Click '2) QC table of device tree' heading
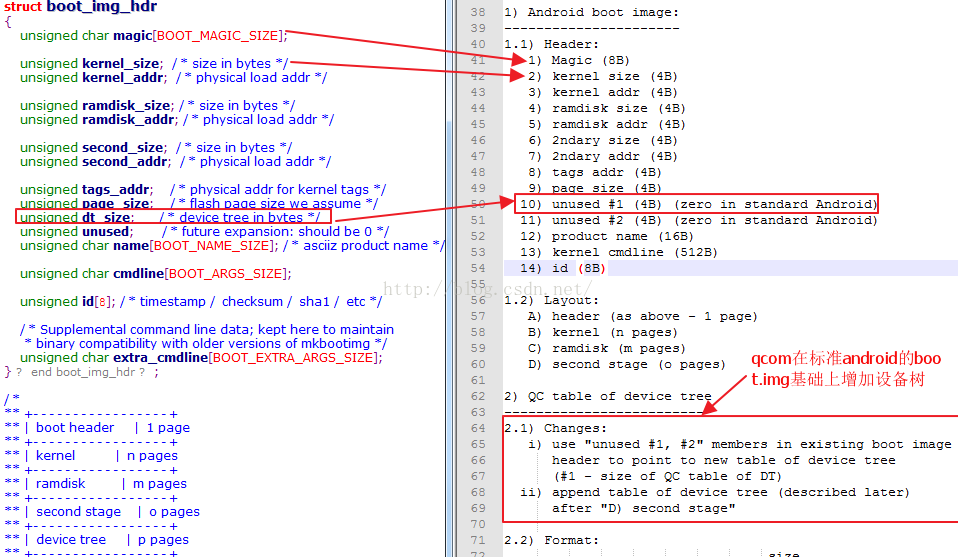Screen dimensions: 958x557 [x=608, y=396]
